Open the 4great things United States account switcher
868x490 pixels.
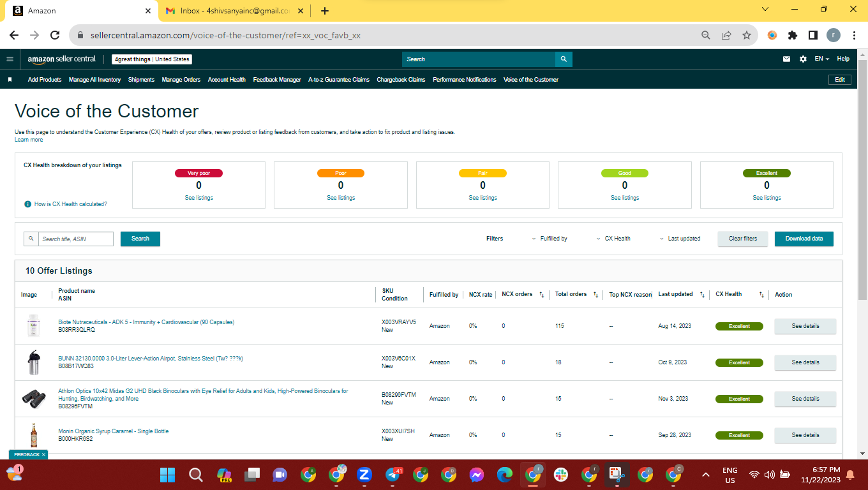point(152,59)
